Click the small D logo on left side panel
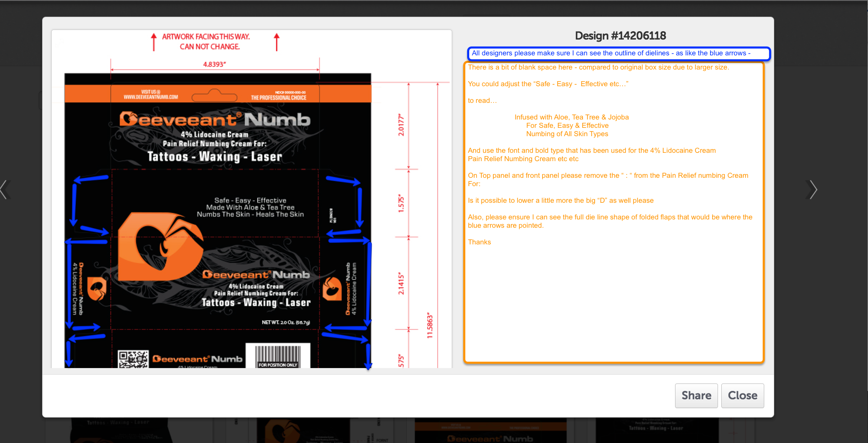This screenshot has height=443, width=868. coord(97,289)
